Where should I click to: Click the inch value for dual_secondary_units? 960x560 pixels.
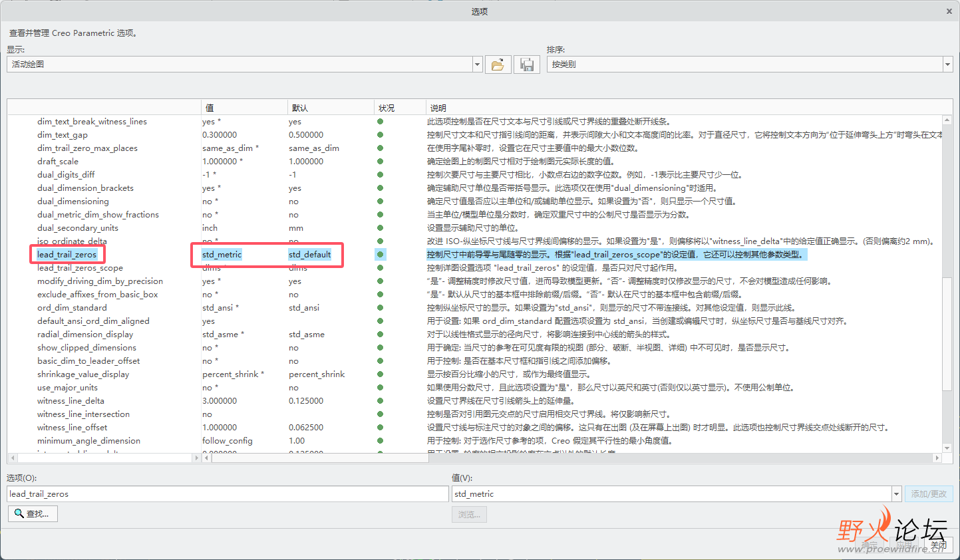210,228
